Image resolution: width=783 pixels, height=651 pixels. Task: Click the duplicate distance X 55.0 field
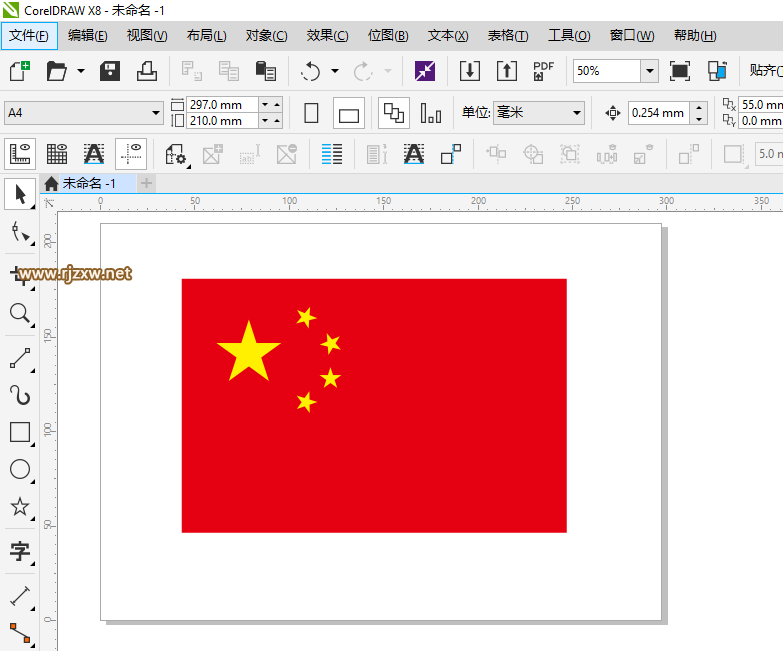point(761,105)
